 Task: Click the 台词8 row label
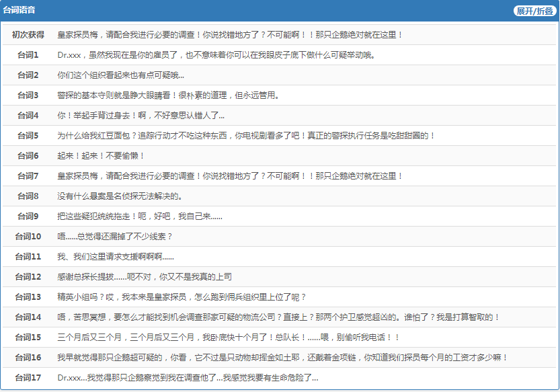pos(28,196)
